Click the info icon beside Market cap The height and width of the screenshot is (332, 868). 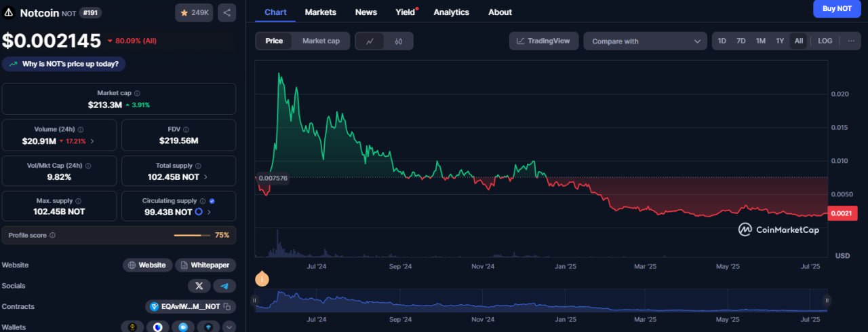tap(137, 93)
